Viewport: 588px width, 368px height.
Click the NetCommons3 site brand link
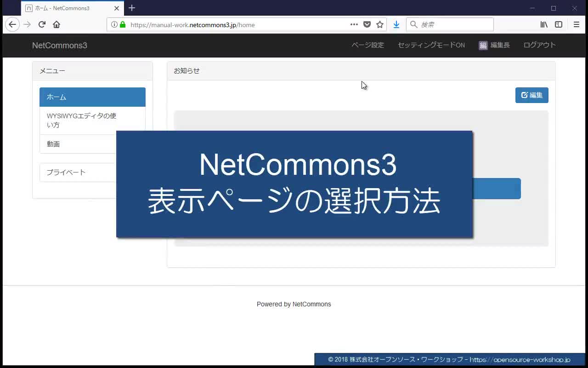coord(60,45)
